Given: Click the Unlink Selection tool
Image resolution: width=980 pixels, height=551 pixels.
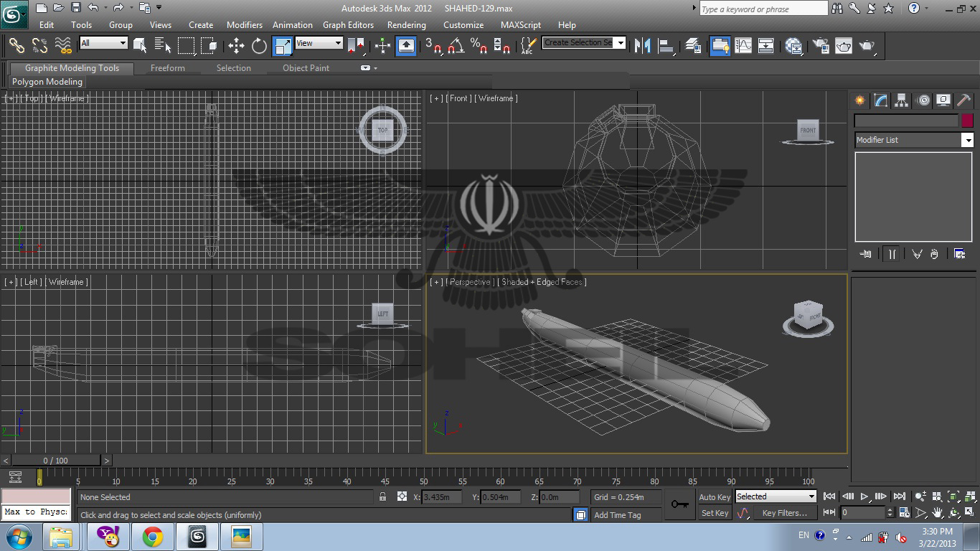Looking at the screenshot, I should click(x=40, y=46).
